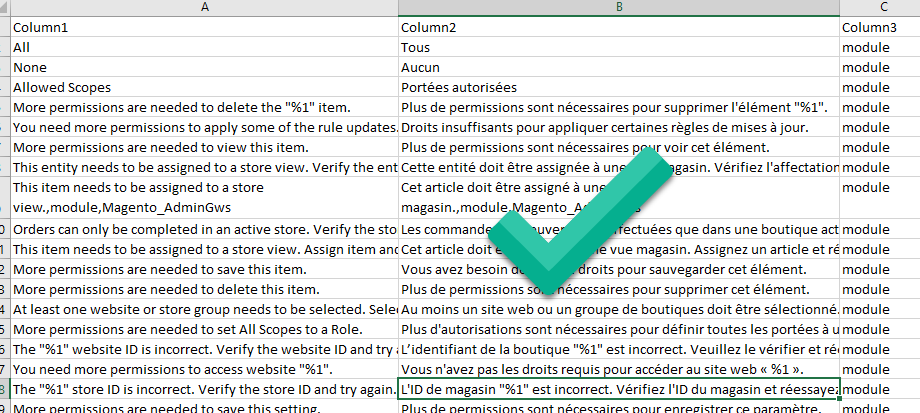Image resolution: width=920 pixels, height=413 pixels.
Task: Select "module" cell in the "Tous" row
Action: [879, 48]
